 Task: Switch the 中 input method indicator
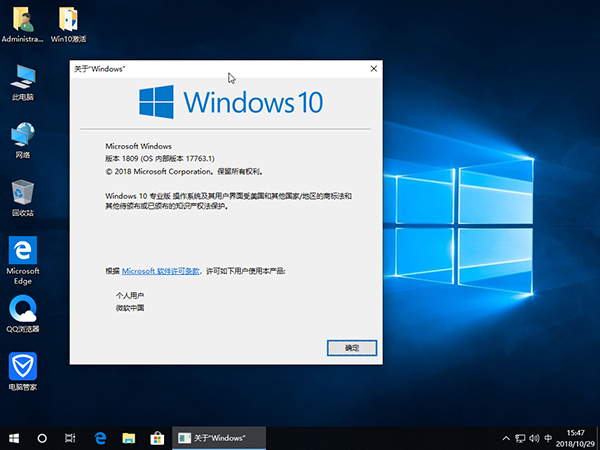pyautogui.click(x=548, y=439)
